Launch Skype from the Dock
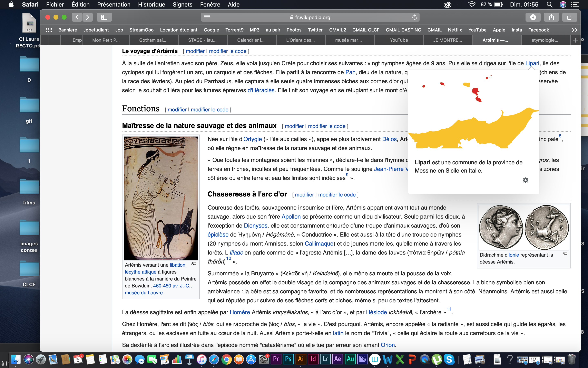 (449, 359)
